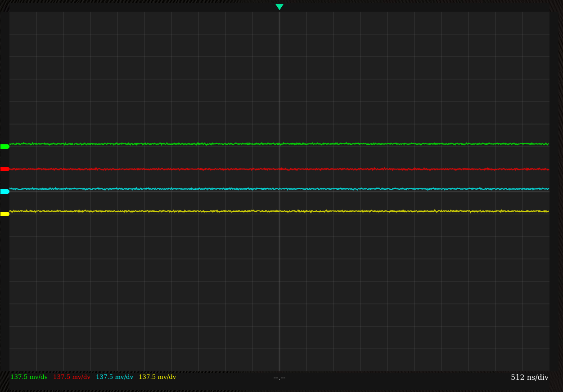Click the yellow 137.5 mv/dv scale label
Image resolution: width=563 pixels, height=392 pixels.
[157, 377]
